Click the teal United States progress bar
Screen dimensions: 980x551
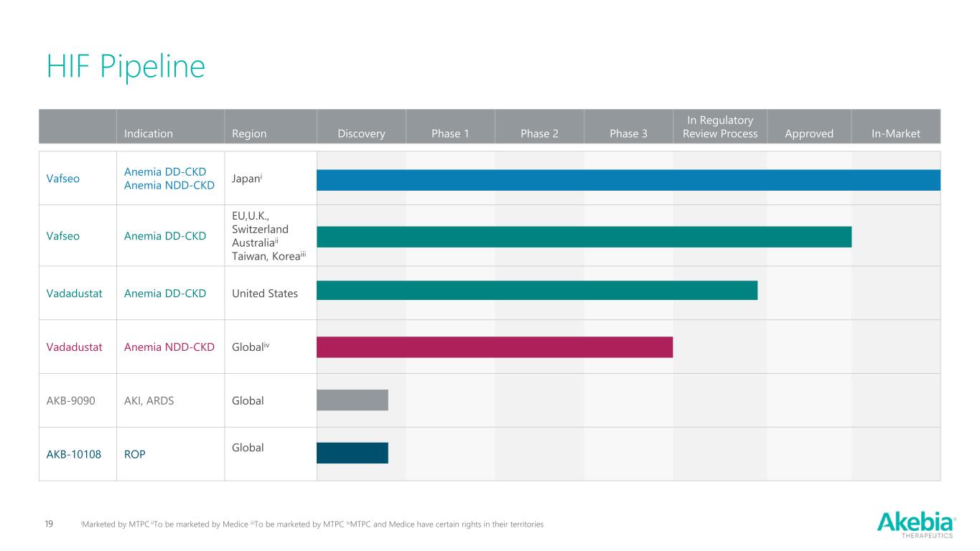536,290
